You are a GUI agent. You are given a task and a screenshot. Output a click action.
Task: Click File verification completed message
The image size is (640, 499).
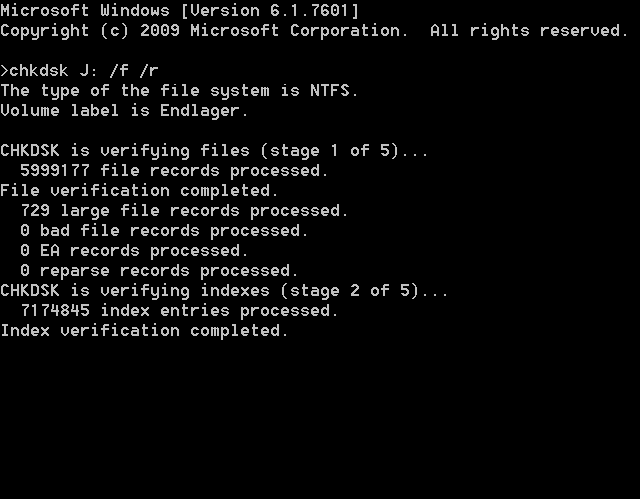click(x=139, y=191)
